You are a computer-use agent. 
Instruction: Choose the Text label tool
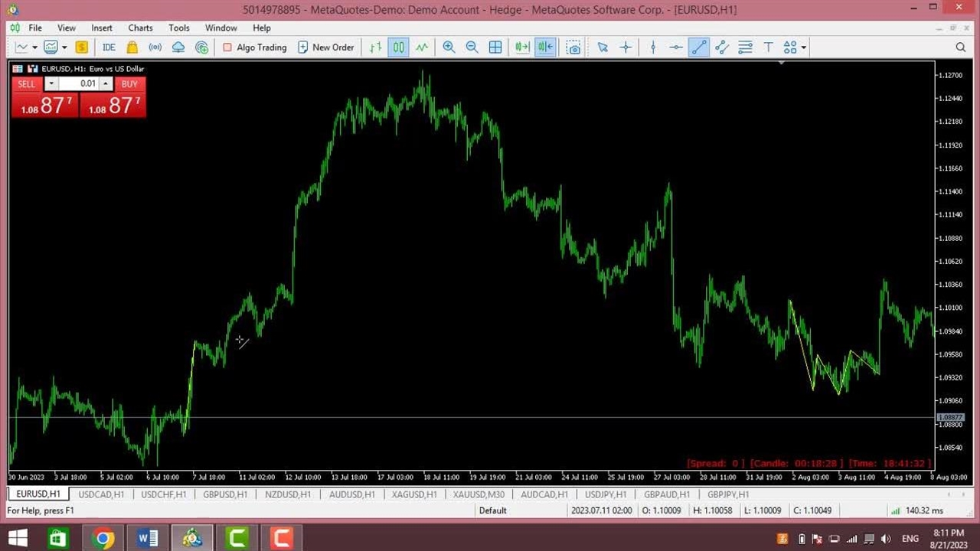(768, 47)
